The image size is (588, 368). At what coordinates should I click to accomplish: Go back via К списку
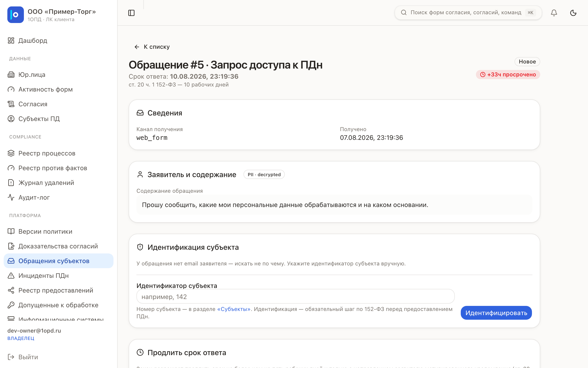(x=152, y=47)
